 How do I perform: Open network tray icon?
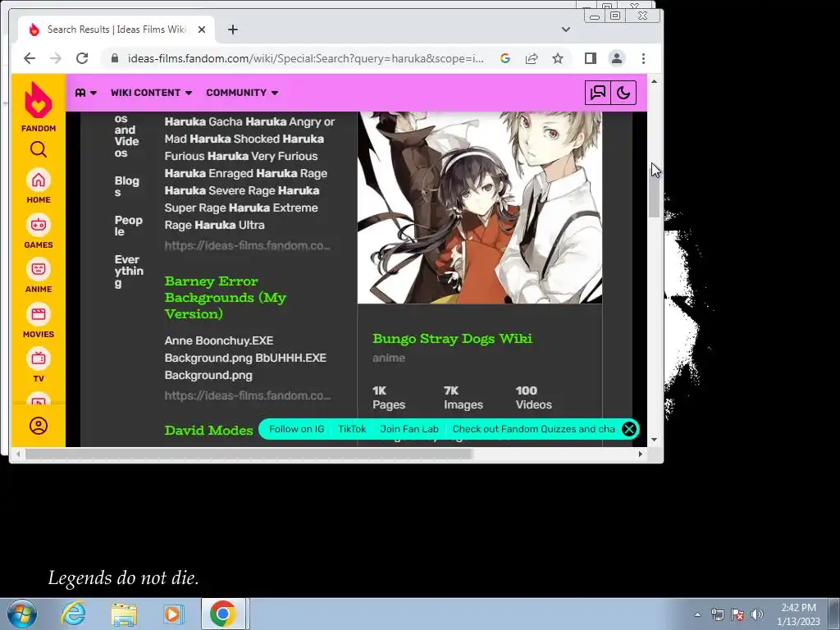(717, 614)
